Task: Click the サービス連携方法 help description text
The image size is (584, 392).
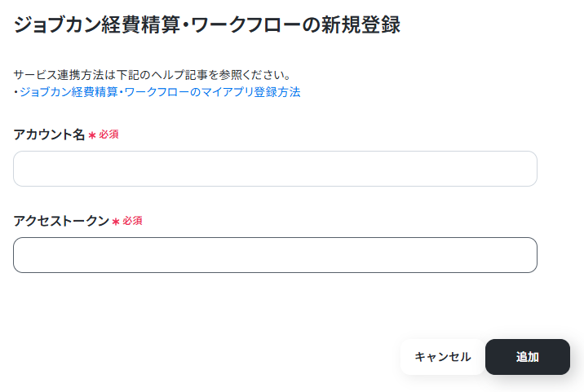Action: 152,75
